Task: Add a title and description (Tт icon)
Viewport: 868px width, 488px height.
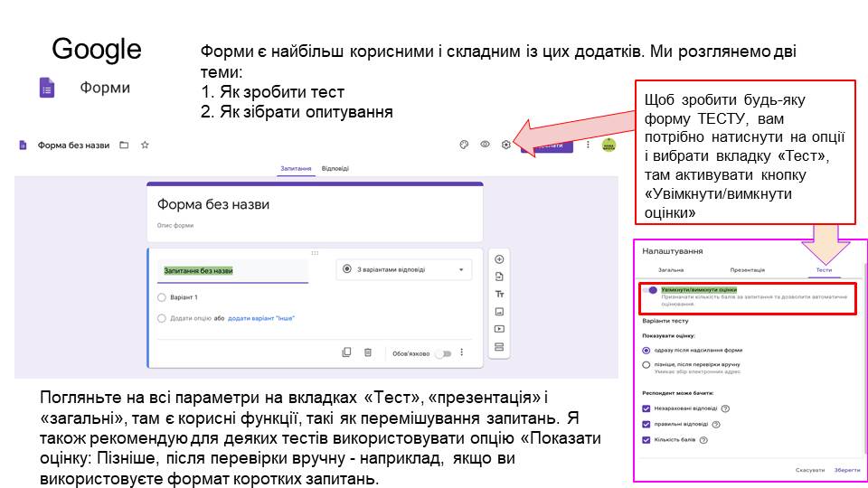Action: click(x=498, y=295)
